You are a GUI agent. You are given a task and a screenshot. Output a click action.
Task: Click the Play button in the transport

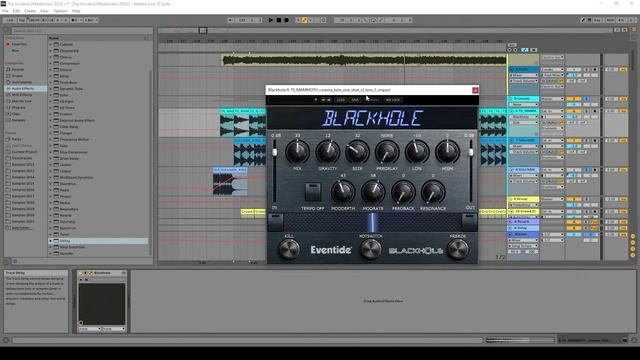coord(270,20)
